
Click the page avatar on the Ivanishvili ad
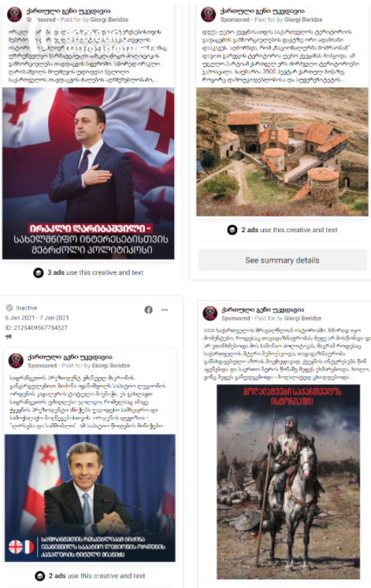(16, 361)
